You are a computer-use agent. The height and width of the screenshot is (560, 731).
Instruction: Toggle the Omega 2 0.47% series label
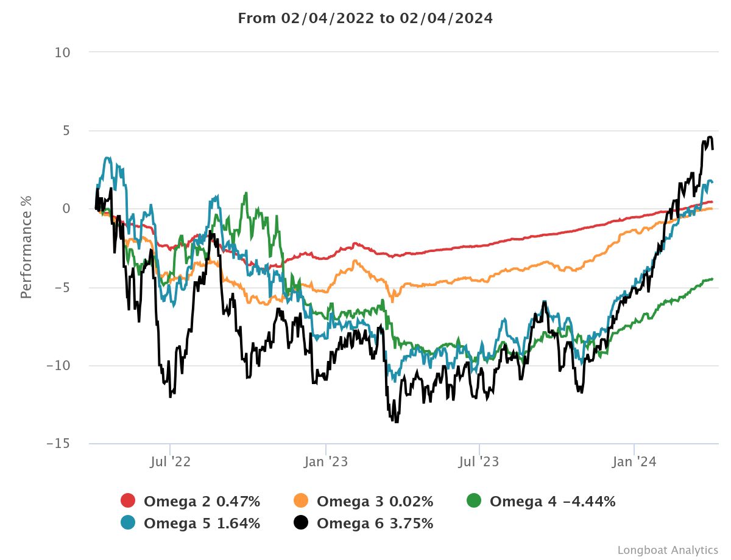tap(202, 502)
